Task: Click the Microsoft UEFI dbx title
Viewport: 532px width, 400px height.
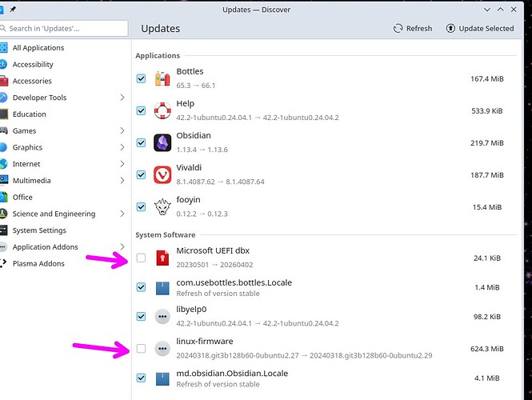Action: click(213, 250)
